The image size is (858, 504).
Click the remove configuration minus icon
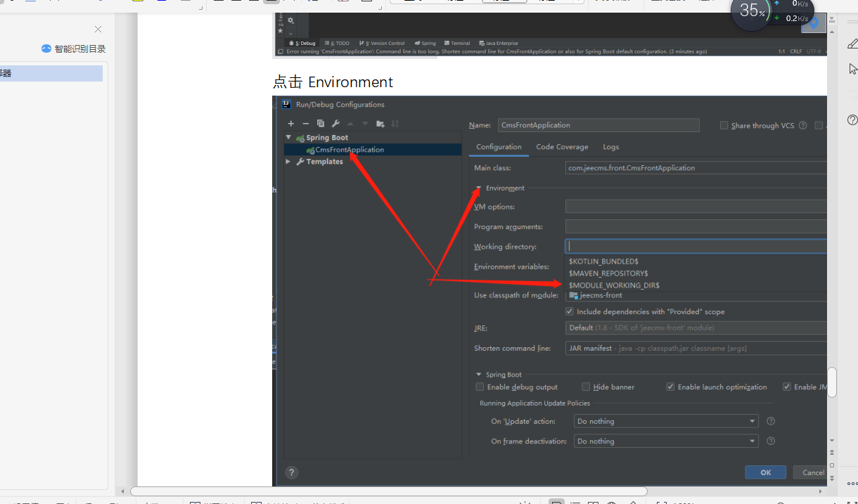pos(305,124)
